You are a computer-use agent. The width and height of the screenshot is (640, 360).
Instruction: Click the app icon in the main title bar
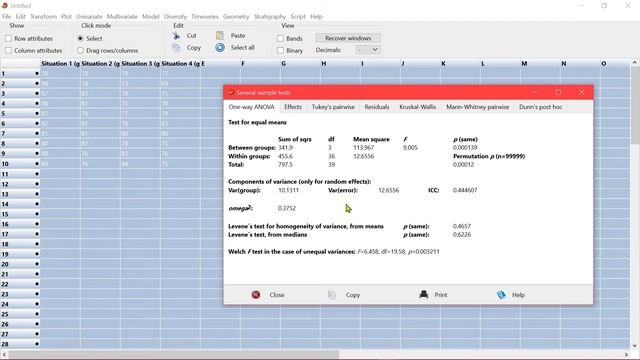point(4,5)
